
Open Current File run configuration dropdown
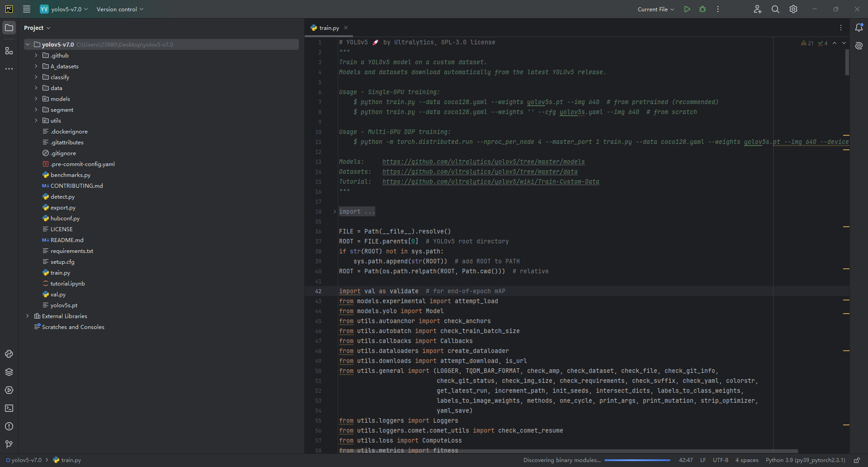point(656,9)
